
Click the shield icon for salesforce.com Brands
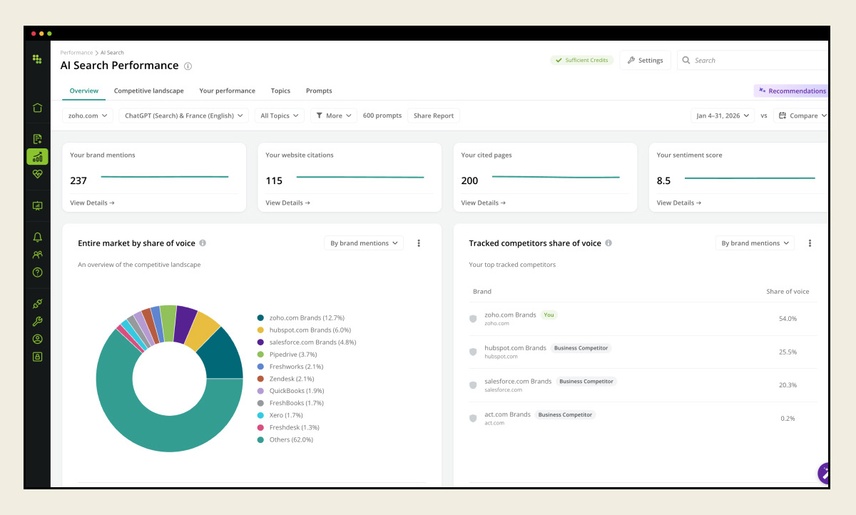473,386
